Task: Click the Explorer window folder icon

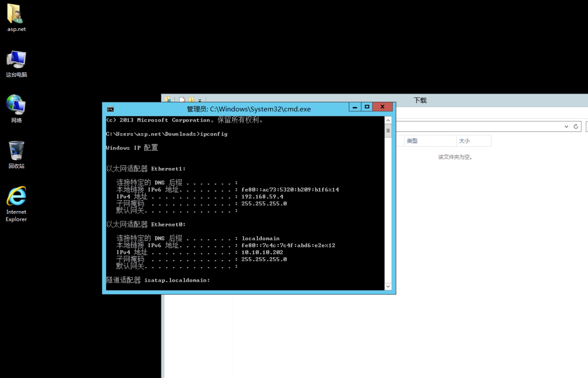Action: point(168,99)
